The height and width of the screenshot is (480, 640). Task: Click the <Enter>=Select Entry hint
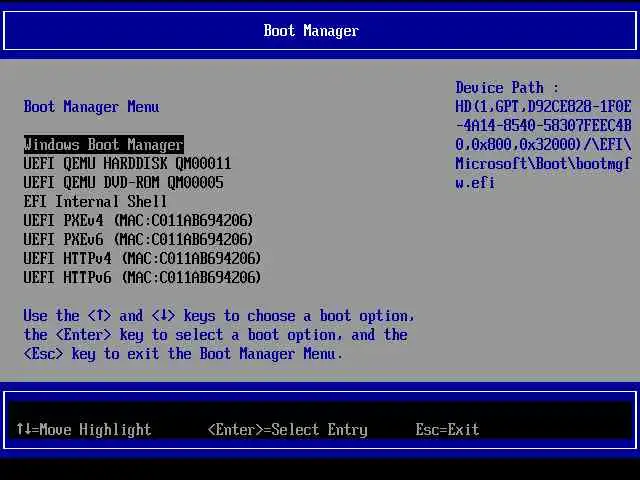pos(288,429)
